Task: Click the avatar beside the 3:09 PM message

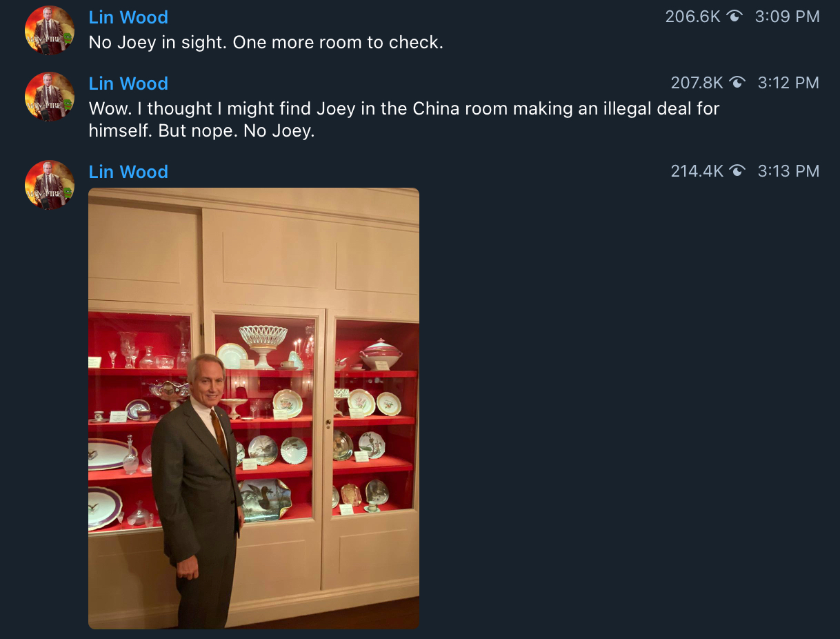Action: click(x=50, y=30)
